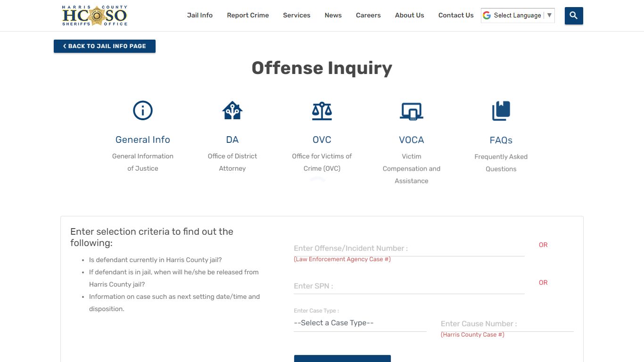Open the News menu item
Image resolution: width=644 pixels, height=362 pixels.
pyautogui.click(x=333, y=15)
